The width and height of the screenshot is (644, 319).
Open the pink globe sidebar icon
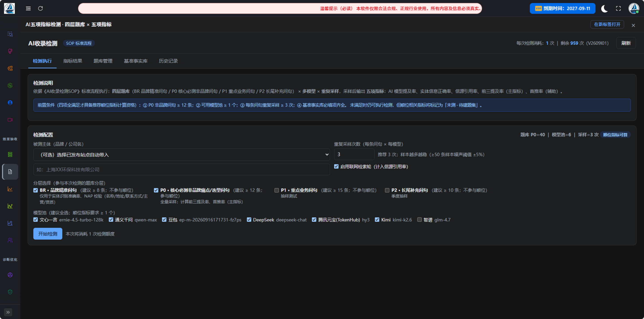point(10,51)
